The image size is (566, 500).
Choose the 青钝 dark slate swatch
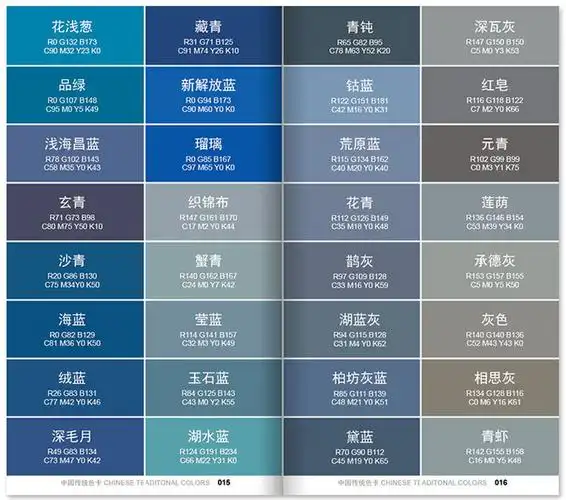352,35
